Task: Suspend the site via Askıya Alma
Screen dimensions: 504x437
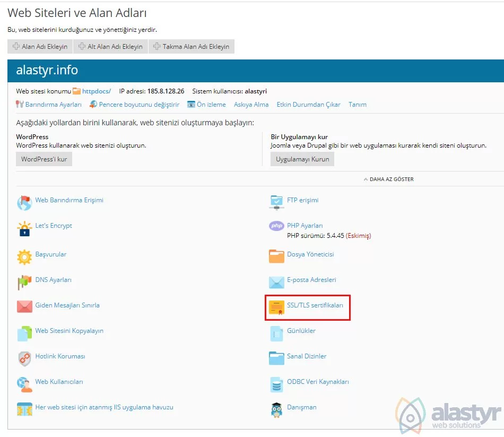Action: pyautogui.click(x=251, y=105)
